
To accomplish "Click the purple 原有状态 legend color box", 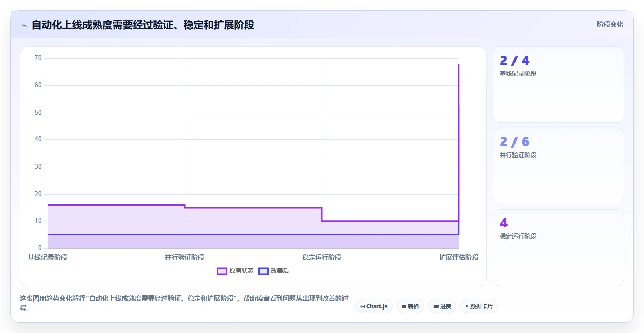I will (x=222, y=271).
